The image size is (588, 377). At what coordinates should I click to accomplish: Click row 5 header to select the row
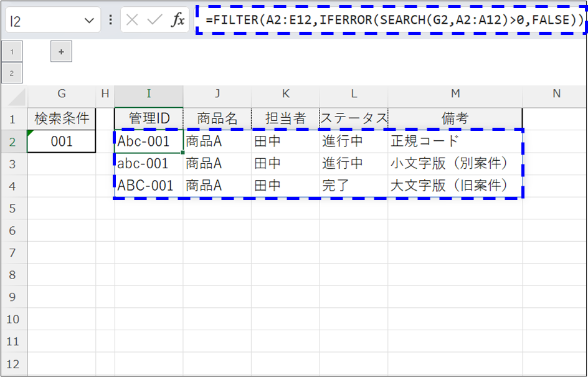(x=14, y=208)
